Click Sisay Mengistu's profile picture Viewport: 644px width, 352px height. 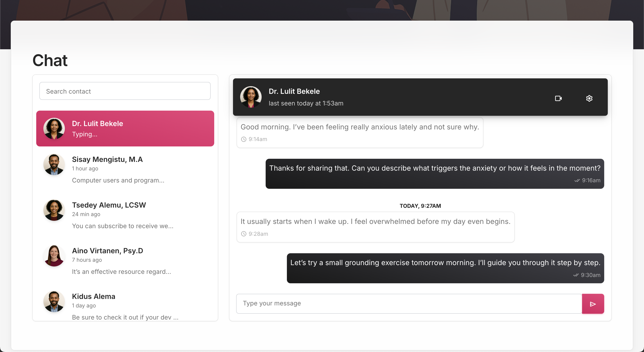tap(54, 165)
